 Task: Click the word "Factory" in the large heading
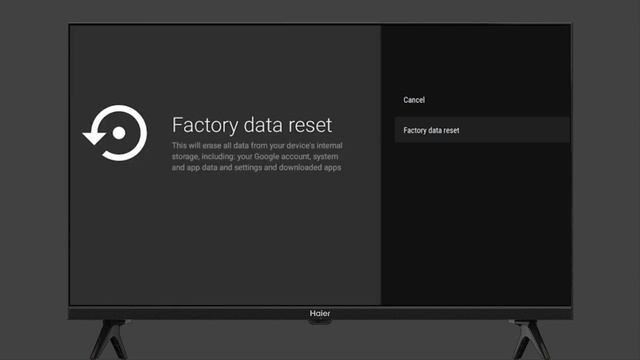(205, 126)
